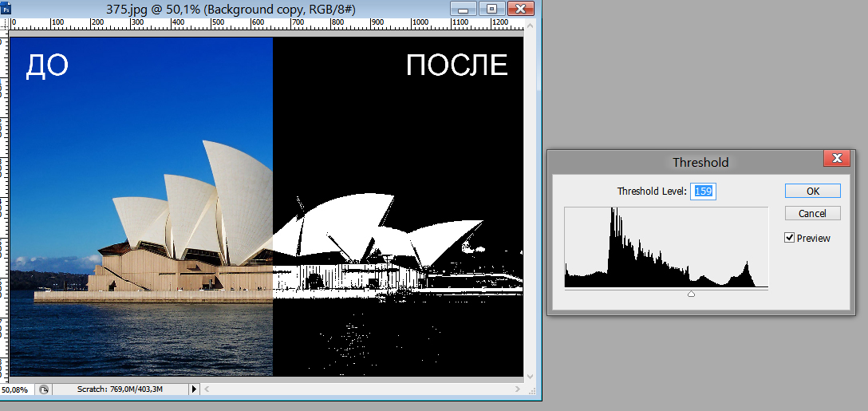Minimize the 375.jpg document window
Viewport: 868px width, 411px height.
pos(463,8)
